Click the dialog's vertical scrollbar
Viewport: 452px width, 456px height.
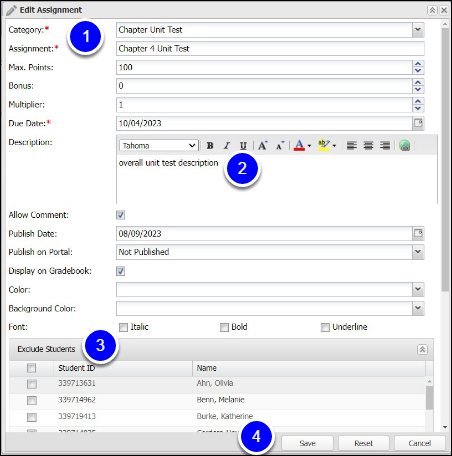(445, 160)
